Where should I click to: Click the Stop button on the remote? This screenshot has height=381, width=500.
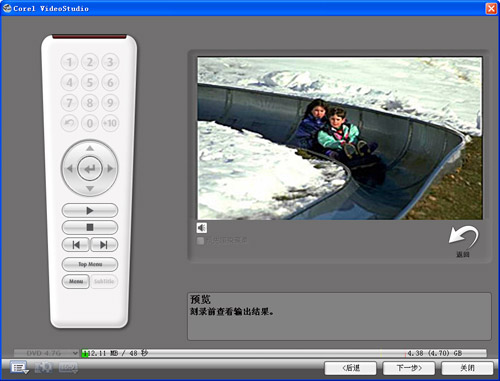(90, 227)
